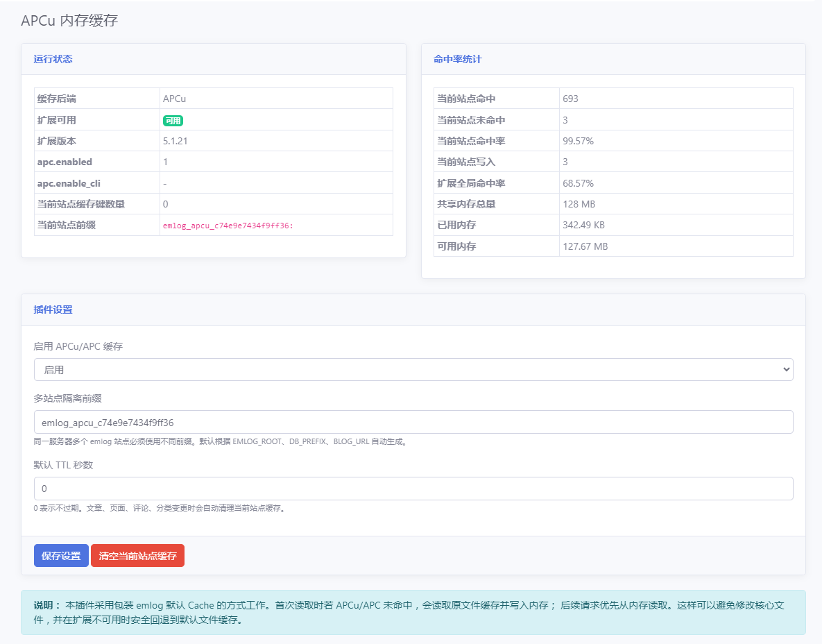Click the green 可用 badge
The width and height of the screenshot is (822, 644).
pos(173,121)
